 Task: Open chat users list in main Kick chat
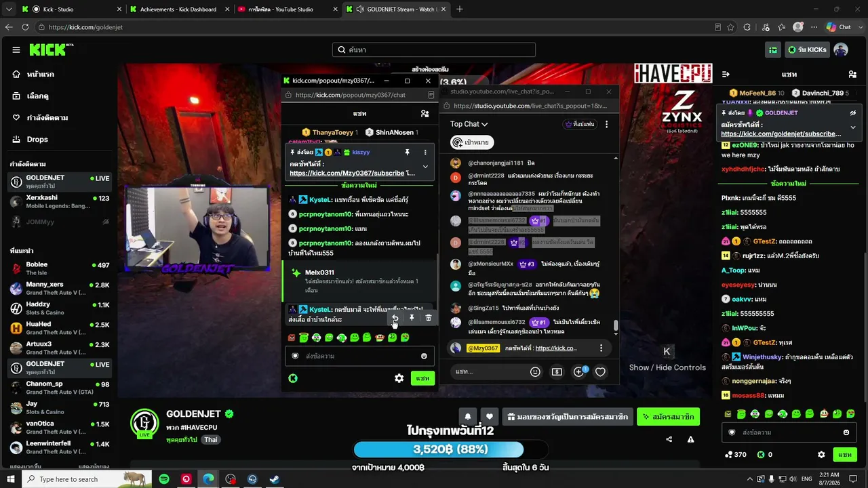(852, 74)
